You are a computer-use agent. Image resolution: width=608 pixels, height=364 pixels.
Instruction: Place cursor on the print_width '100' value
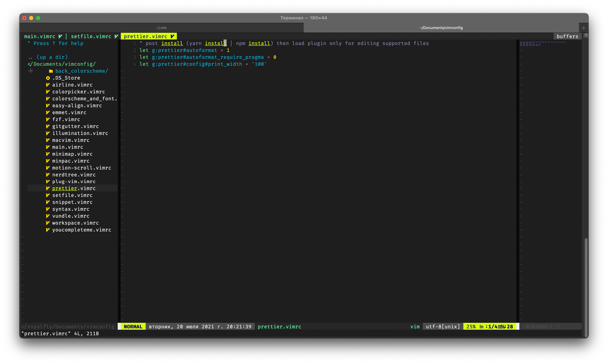[259, 64]
